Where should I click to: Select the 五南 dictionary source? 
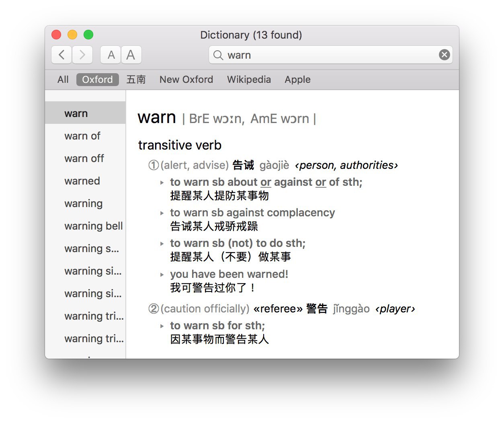136,80
